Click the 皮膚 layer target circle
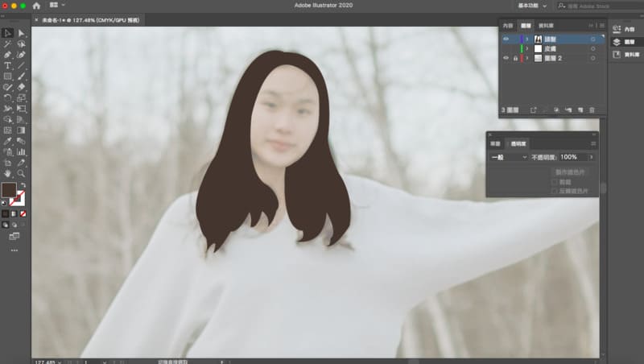The image size is (644, 364). pos(592,48)
